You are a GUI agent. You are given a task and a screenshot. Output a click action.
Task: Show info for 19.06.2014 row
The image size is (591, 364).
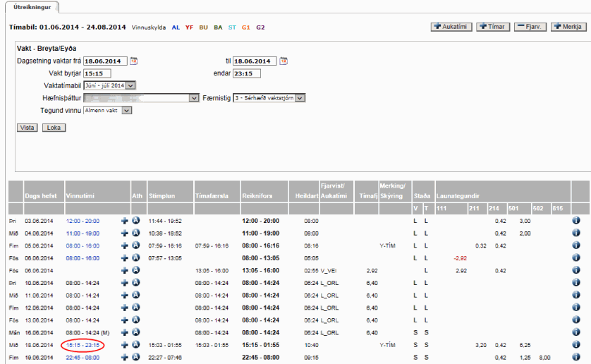tap(576, 357)
